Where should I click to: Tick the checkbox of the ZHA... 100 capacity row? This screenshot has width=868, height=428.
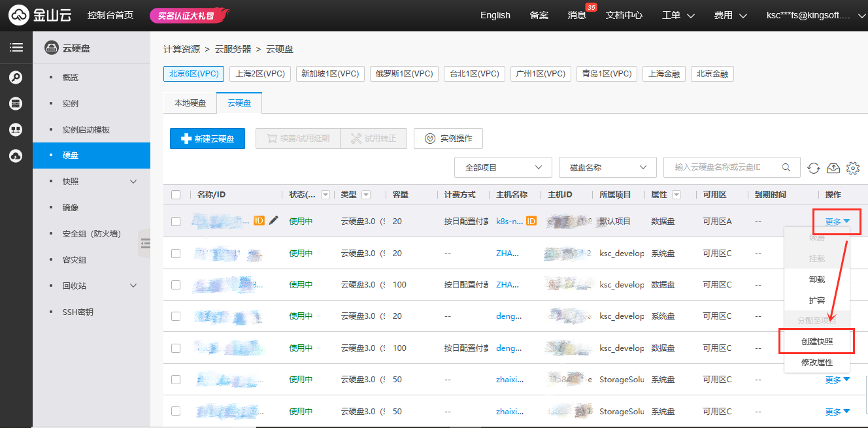(x=176, y=285)
